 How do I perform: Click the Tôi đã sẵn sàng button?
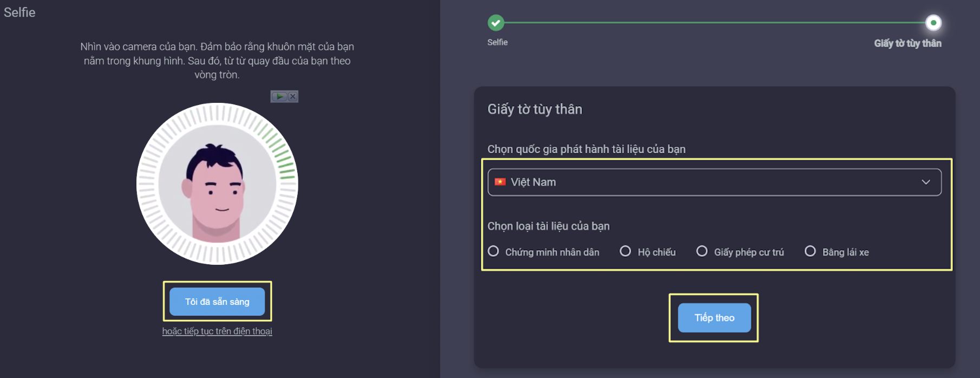[217, 302]
